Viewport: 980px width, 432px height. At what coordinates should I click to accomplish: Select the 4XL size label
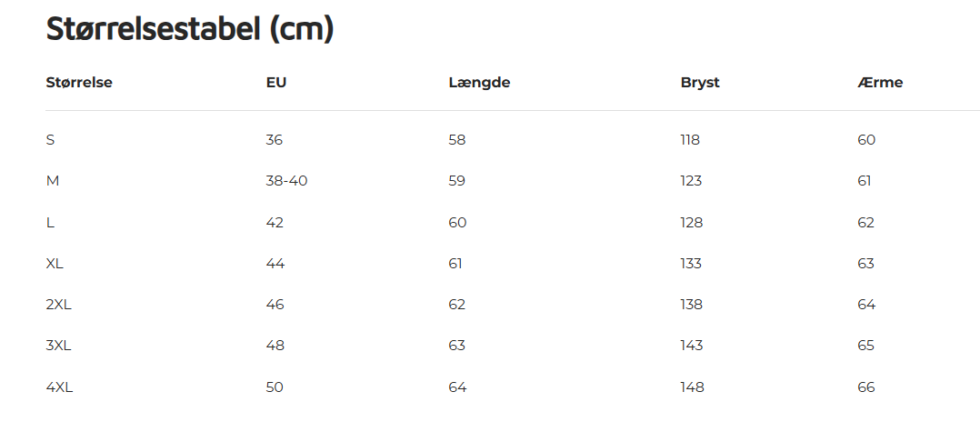coord(59,387)
